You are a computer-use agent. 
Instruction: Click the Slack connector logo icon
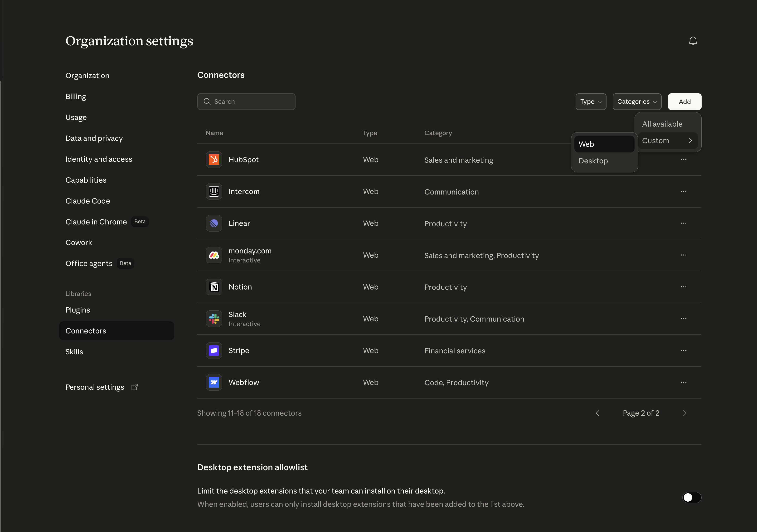[214, 319]
